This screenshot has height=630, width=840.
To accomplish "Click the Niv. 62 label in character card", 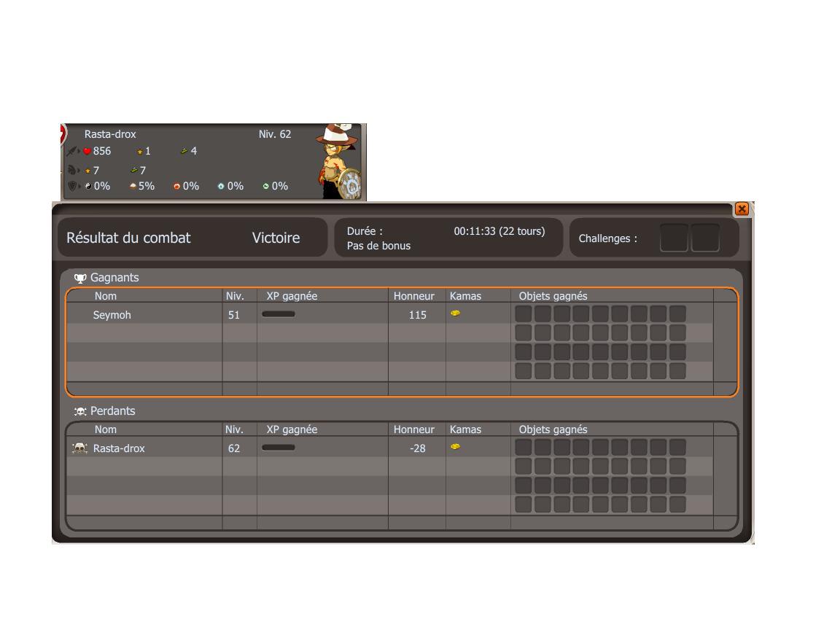I will 275,134.
